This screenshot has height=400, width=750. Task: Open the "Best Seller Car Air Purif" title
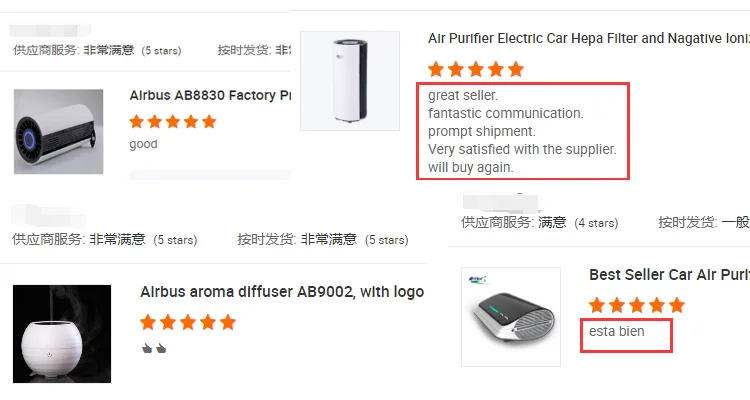click(668, 274)
